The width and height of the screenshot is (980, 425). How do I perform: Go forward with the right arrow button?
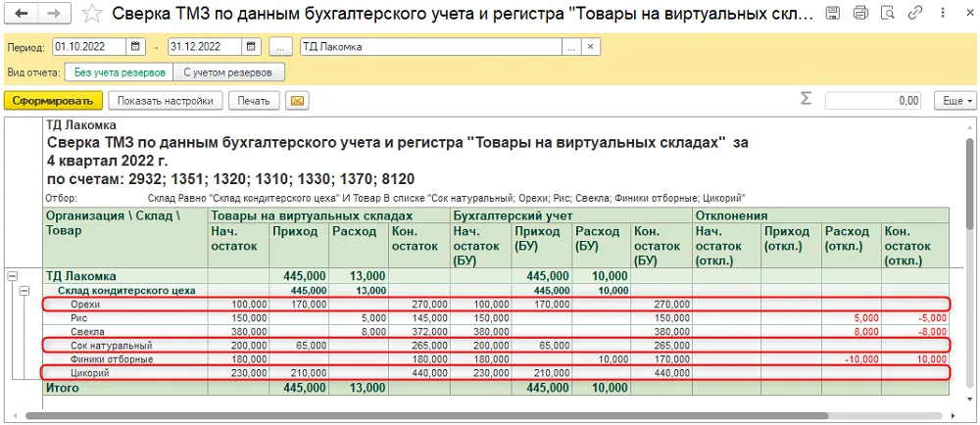[x=55, y=13]
